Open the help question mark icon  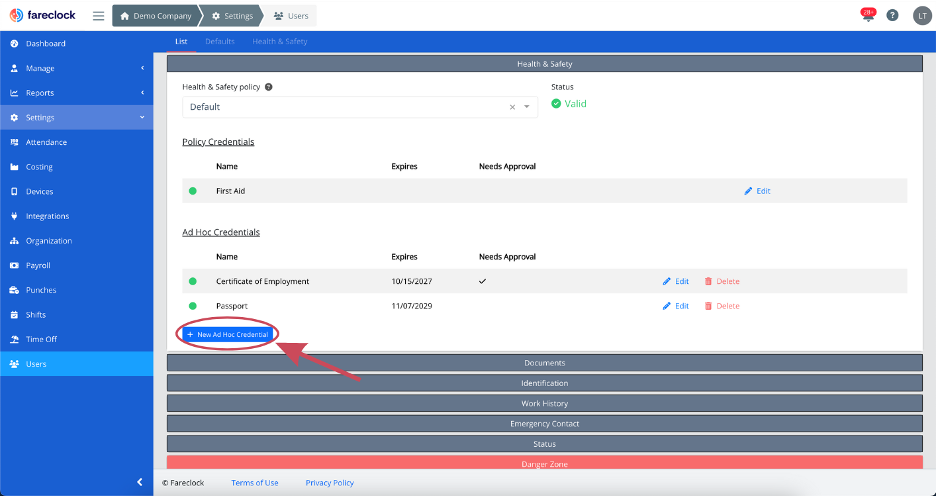coord(892,16)
